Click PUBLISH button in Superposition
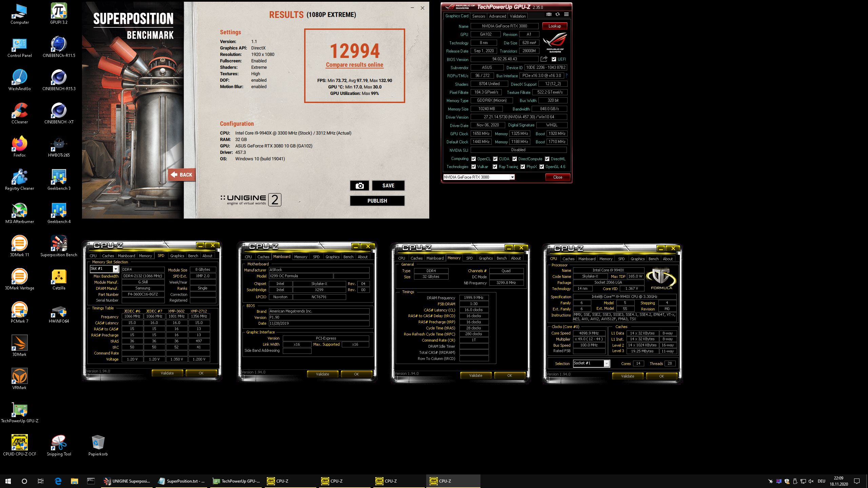 point(377,201)
